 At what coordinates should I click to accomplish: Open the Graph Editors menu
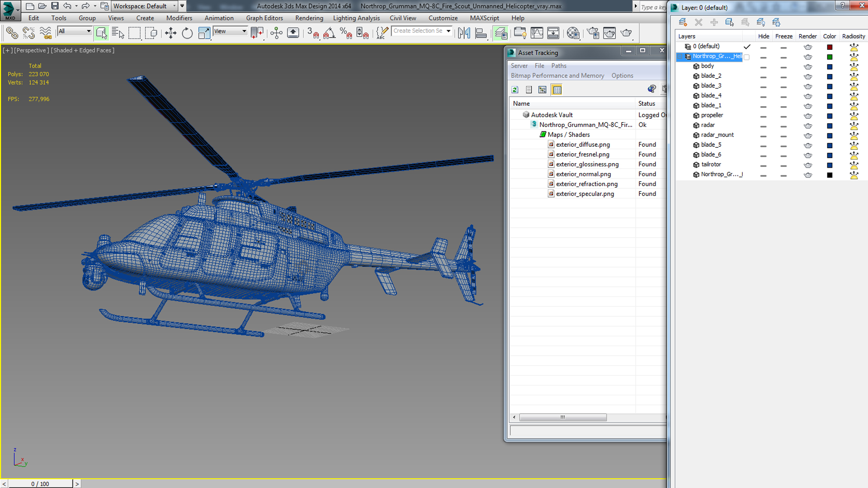coord(264,18)
